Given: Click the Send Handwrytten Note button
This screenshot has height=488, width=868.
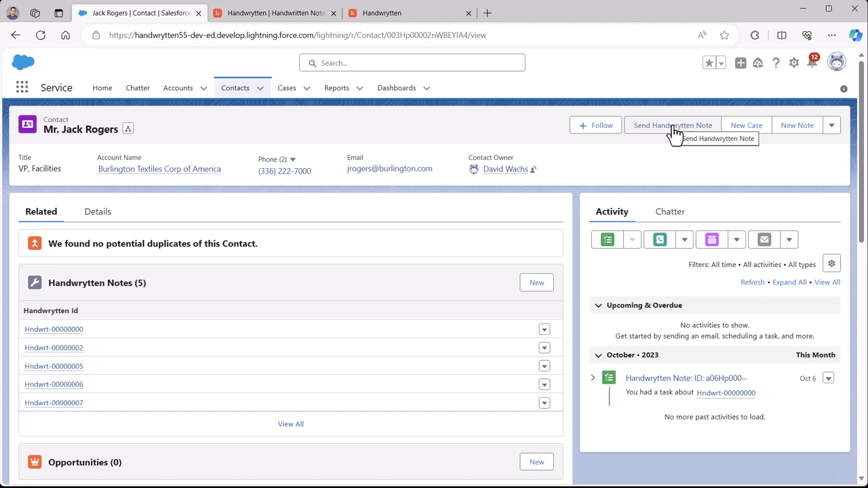Looking at the screenshot, I should 672,125.
